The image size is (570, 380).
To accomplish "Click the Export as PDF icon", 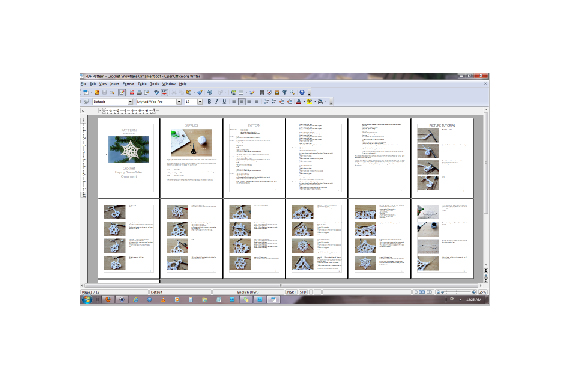I will (132, 93).
